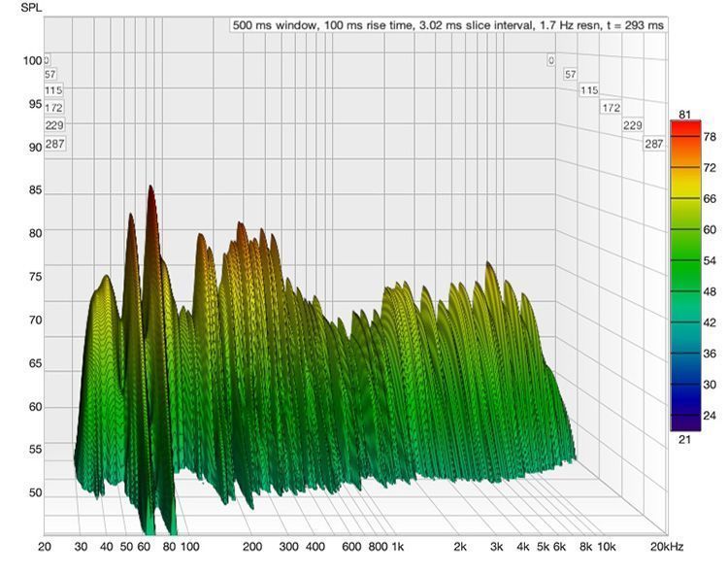The width and height of the screenshot is (728, 575).
Task: Click the 54 mark on colour scale
Action: coord(710,260)
